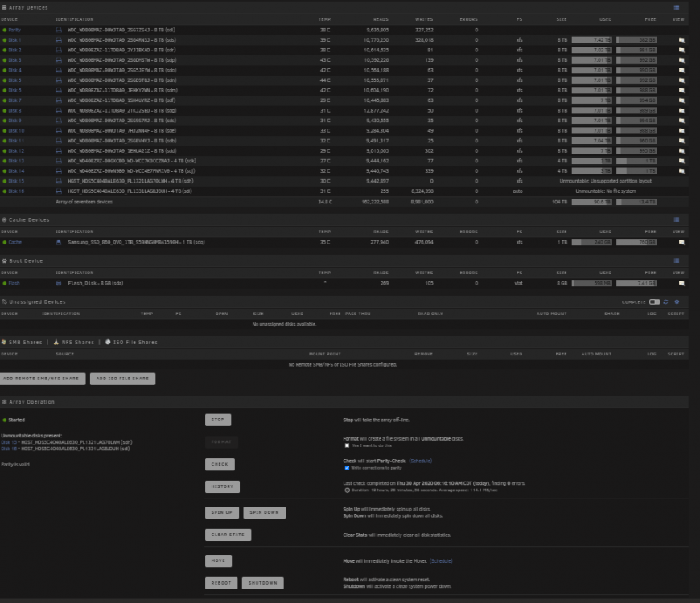Spin Down all disks
The height and width of the screenshot is (603, 700).
[264, 512]
